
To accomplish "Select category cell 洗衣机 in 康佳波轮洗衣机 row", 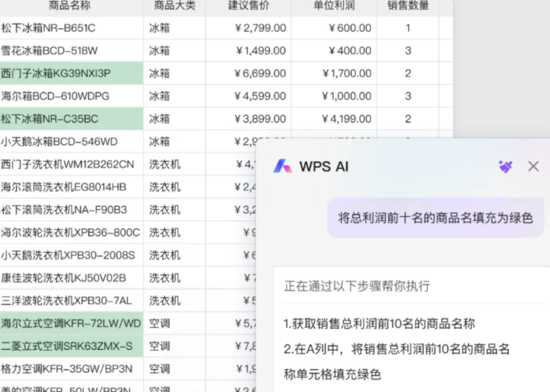I will (x=174, y=278).
